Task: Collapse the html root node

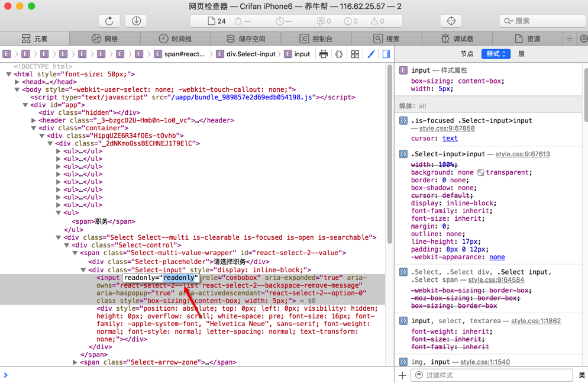Action: pos(8,74)
